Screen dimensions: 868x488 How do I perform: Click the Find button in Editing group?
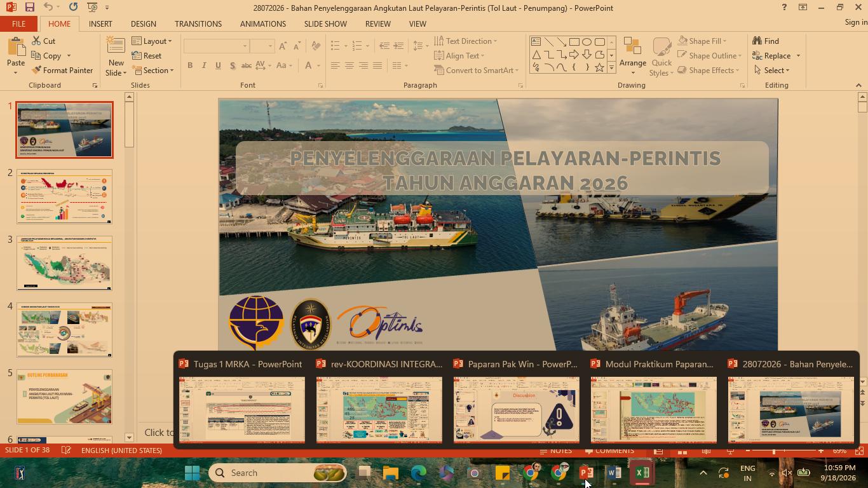coord(766,41)
